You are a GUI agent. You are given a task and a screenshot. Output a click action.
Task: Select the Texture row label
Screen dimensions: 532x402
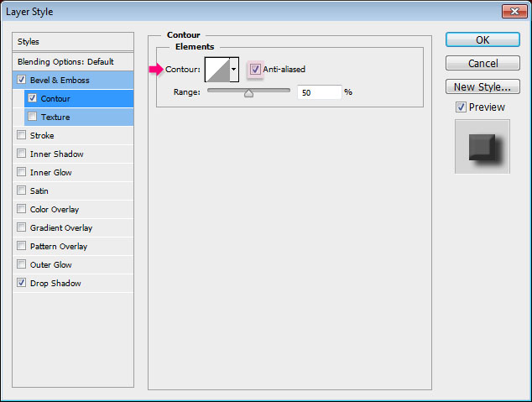click(x=55, y=117)
